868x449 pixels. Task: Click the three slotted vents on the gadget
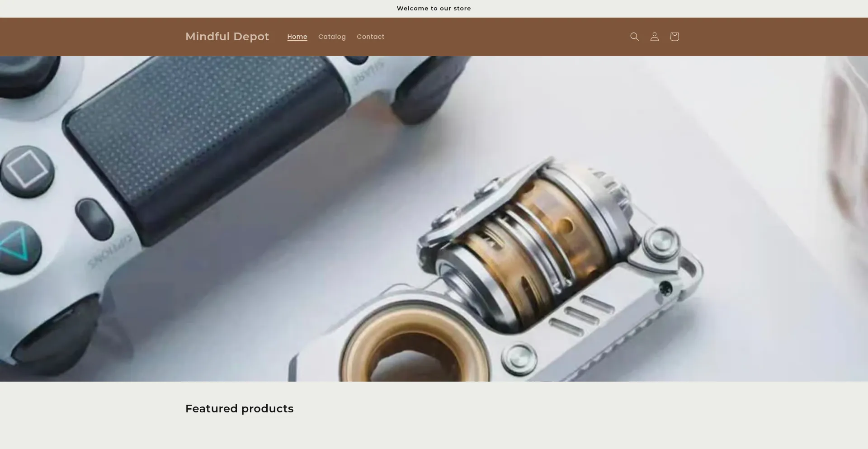click(x=581, y=314)
